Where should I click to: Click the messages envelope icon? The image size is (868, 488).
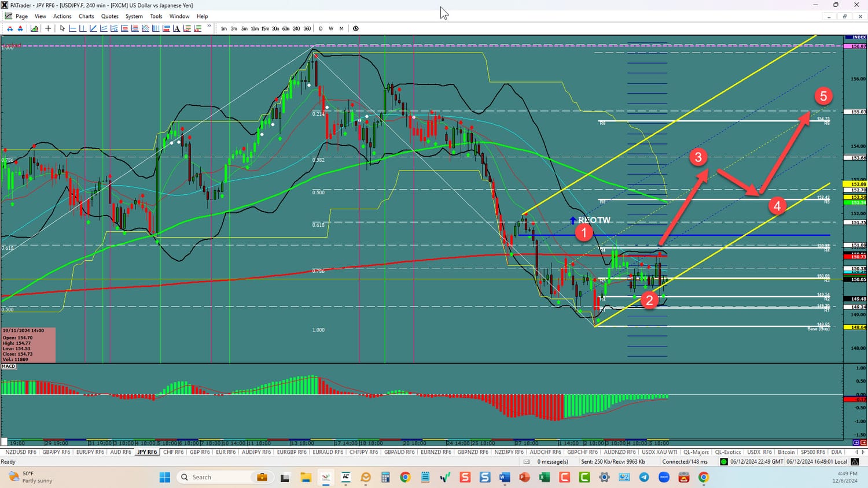[x=527, y=462]
